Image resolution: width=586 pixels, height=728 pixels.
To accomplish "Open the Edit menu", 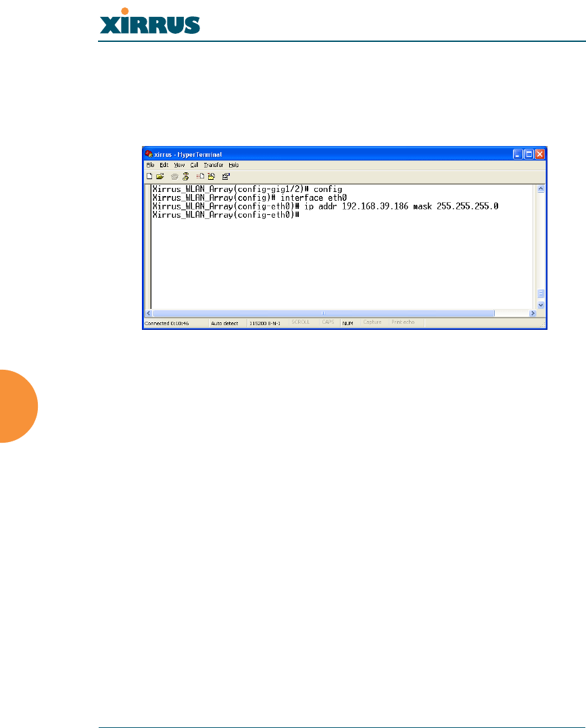I will pos(164,165).
